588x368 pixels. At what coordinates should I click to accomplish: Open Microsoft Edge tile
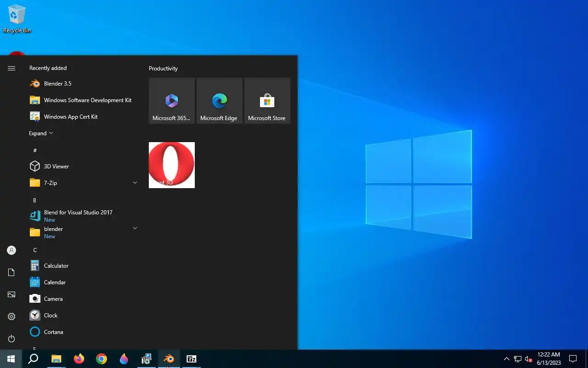220,101
